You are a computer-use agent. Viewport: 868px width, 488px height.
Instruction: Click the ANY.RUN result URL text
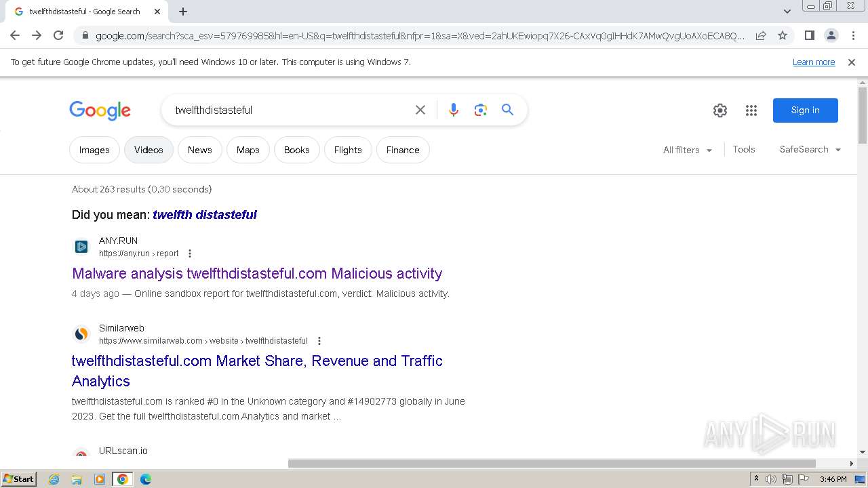139,253
